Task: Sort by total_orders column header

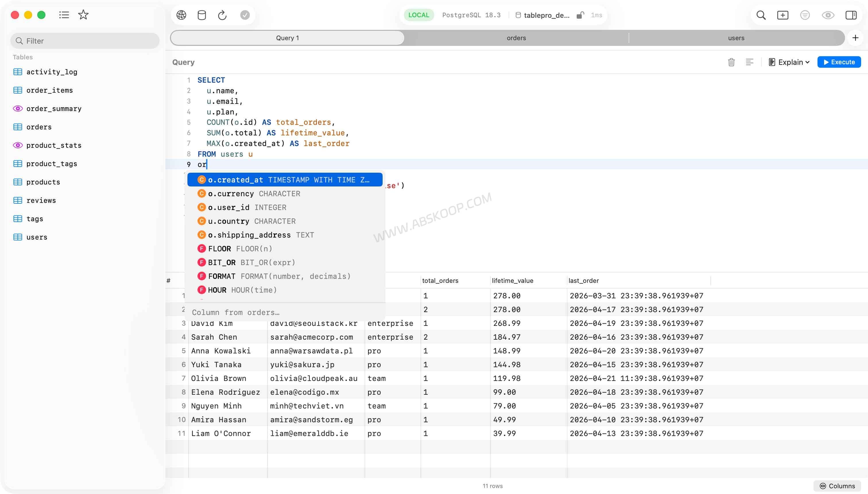Action: pyautogui.click(x=455, y=281)
